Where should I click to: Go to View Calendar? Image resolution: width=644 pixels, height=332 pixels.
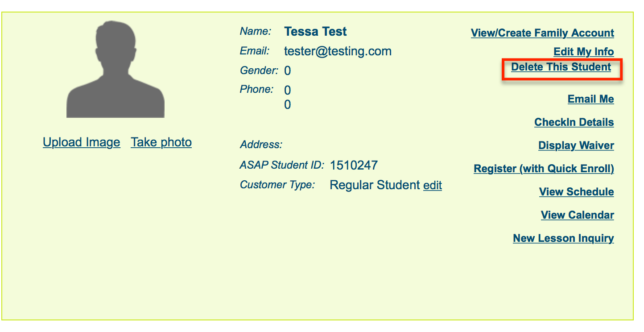pos(577,215)
